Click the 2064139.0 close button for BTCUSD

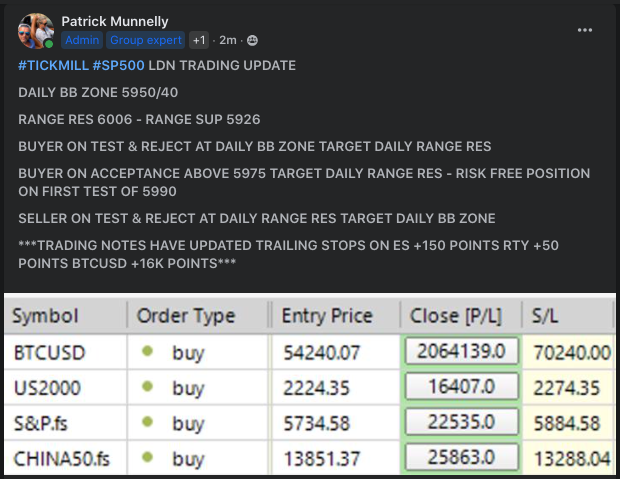tap(461, 351)
